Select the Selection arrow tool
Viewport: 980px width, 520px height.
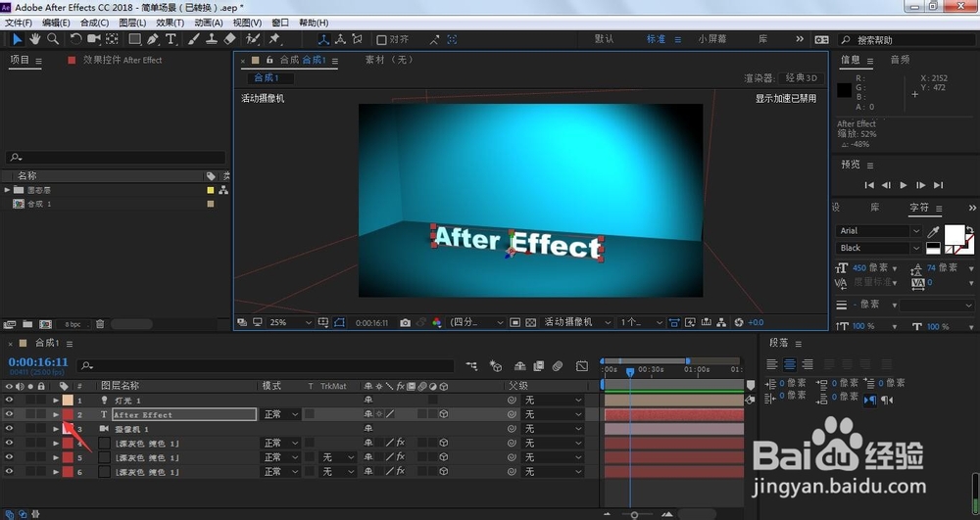[x=17, y=39]
